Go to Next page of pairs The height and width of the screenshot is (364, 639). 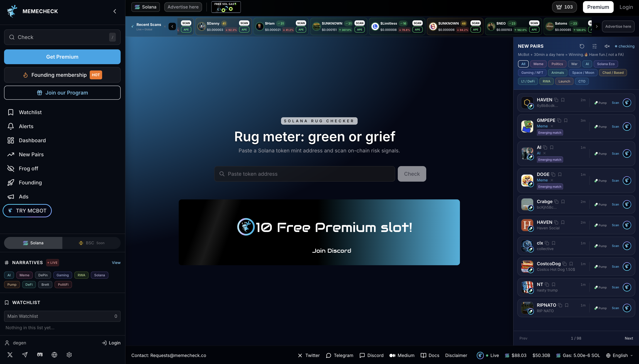[629, 338]
